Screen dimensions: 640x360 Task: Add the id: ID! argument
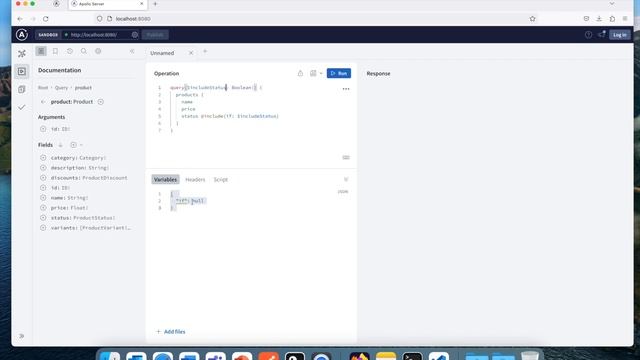tap(43, 129)
